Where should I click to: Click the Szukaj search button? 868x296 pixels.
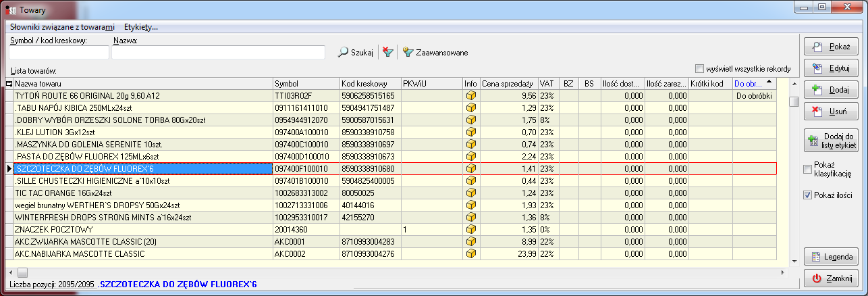[356, 52]
